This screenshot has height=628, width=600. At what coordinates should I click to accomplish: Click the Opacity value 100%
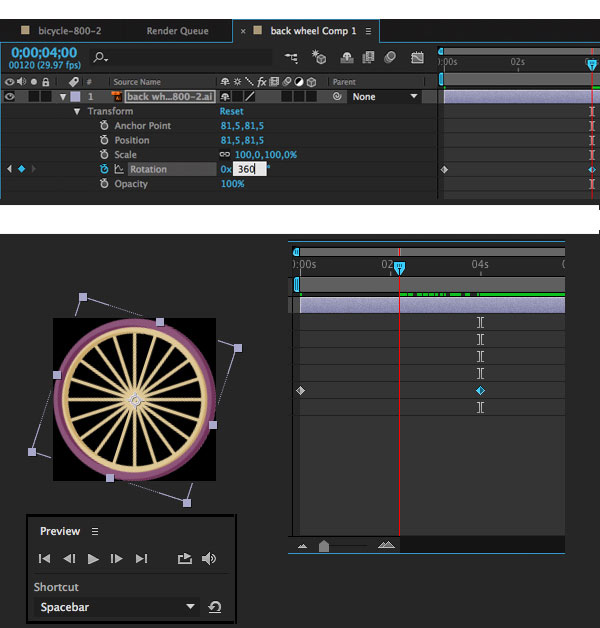tap(232, 184)
